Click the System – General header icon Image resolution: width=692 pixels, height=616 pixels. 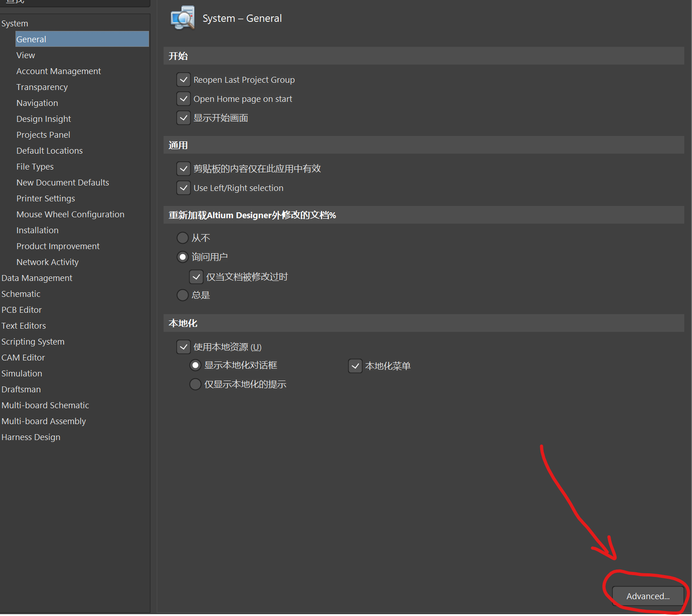pyautogui.click(x=182, y=18)
